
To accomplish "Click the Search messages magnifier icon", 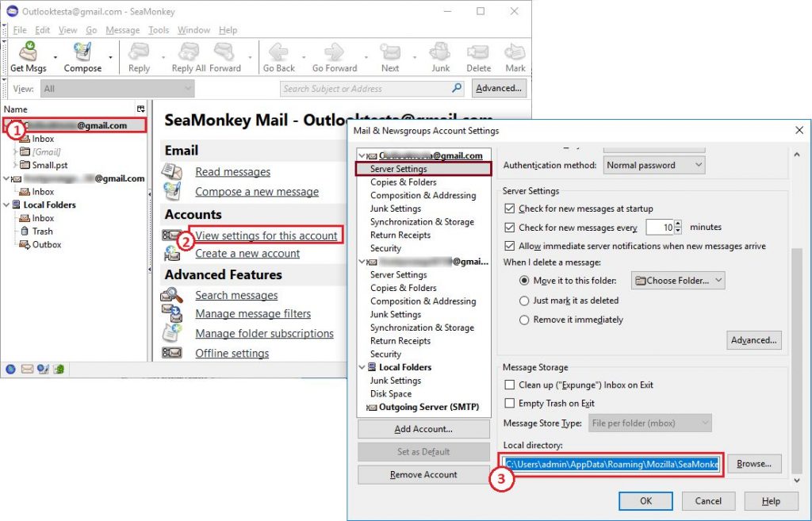I will [172, 295].
